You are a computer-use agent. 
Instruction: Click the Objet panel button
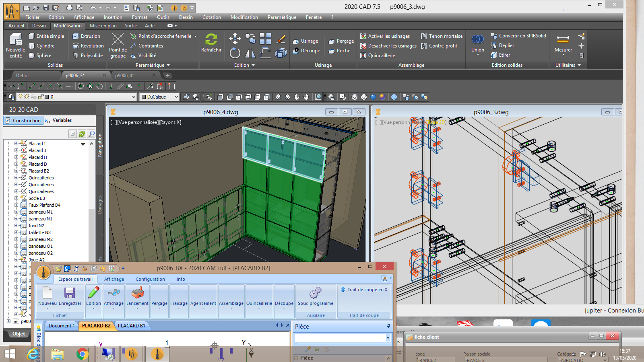(x=19, y=334)
